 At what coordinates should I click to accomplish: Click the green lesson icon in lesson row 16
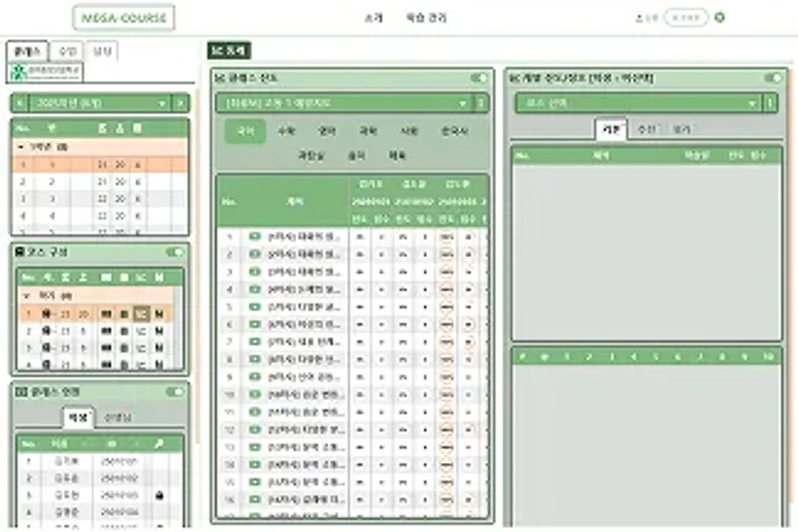(x=255, y=500)
